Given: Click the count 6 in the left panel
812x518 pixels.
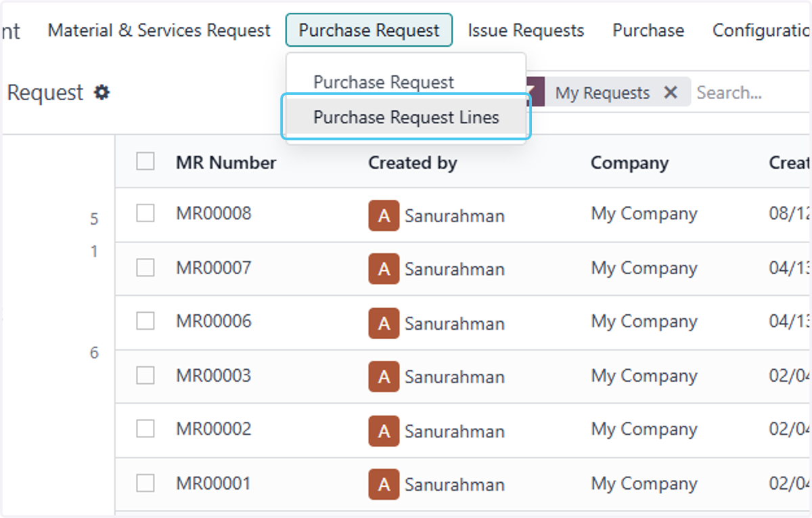Looking at the screenshot, I should (x=94, y=353).
